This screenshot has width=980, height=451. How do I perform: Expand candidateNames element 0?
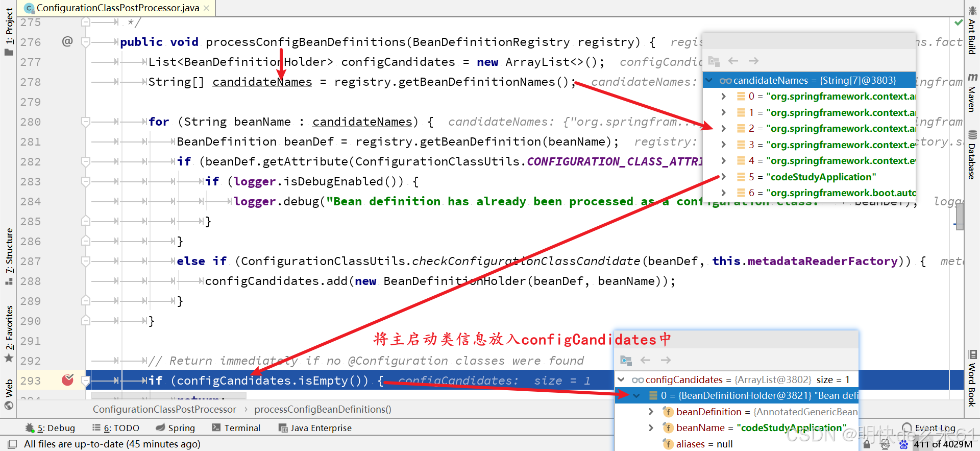(x=723, y=96)
